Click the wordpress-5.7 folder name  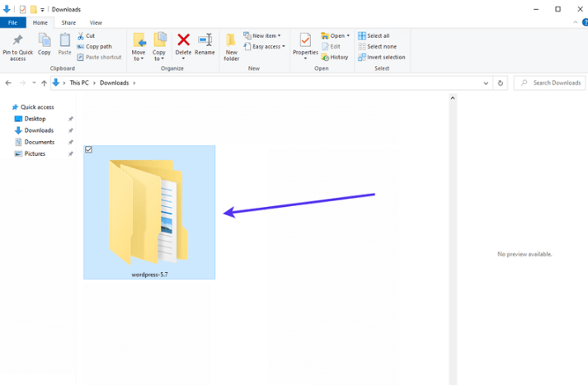149,275
